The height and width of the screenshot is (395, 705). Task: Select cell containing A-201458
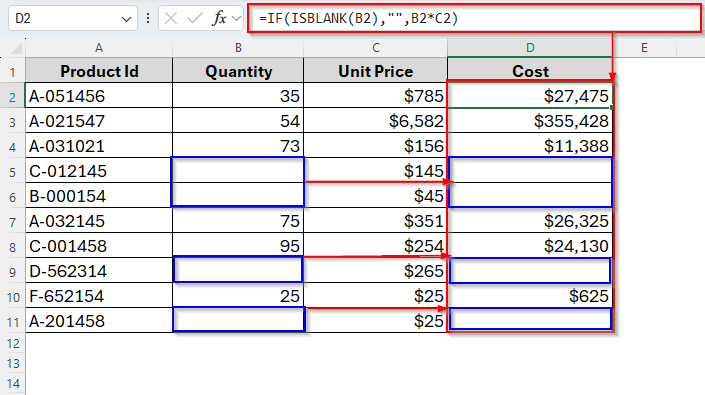point(99,321)
